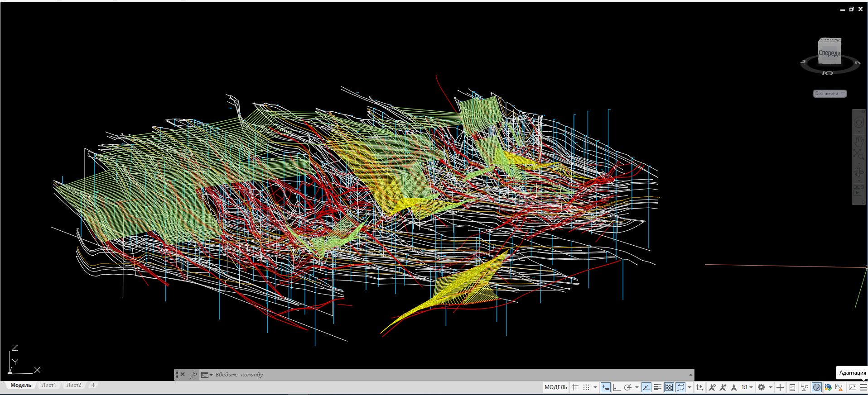Viewport: 868px width, 395px height.
Task: Open dropdown arrow beside workspace gear
Action: coord(771,387)
